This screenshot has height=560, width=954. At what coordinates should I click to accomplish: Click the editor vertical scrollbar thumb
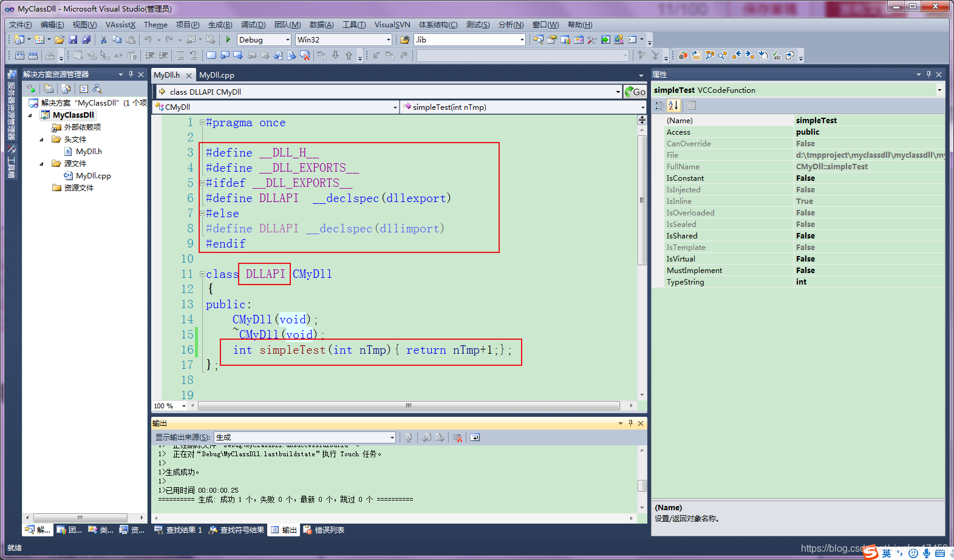[x=642, y=200]
